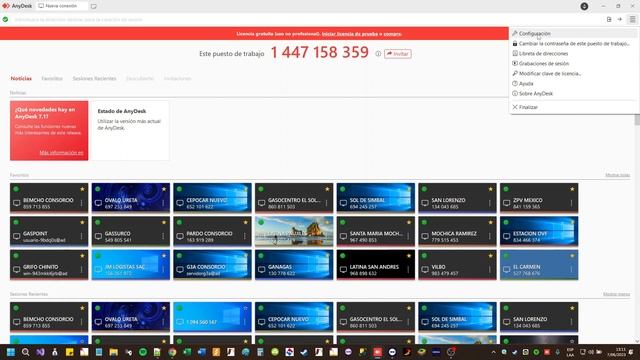Click monitor icon on LATINA SAN ANDRES card

[343, 270]
